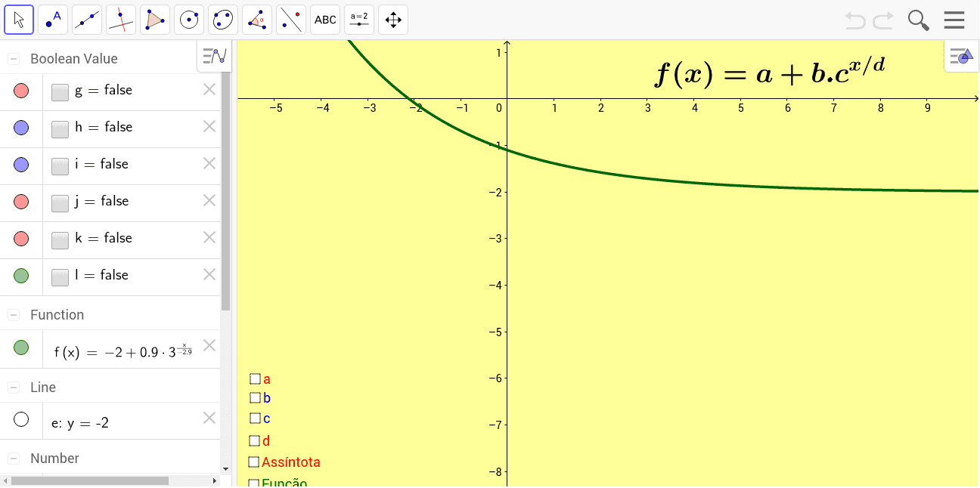Delete the line e: y = -2 row
The width and height of the screenshot is (980, 488).
[x=209, y=418]
